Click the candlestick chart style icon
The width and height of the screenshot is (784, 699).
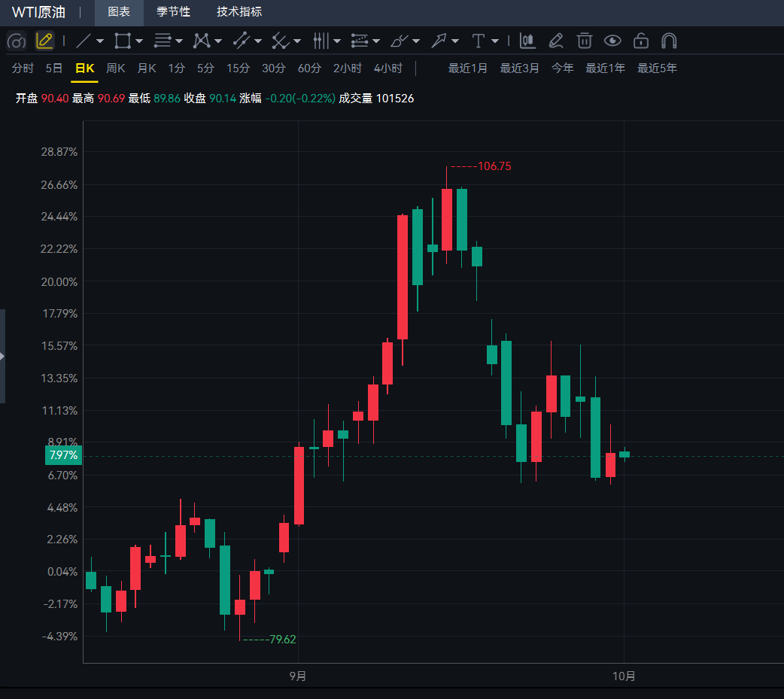(x=527, y=41)
